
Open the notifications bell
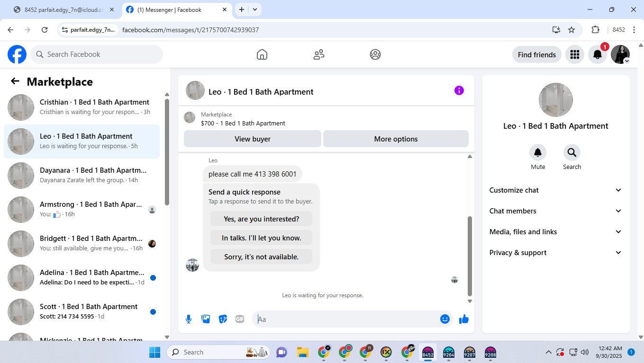coord(598,54)
